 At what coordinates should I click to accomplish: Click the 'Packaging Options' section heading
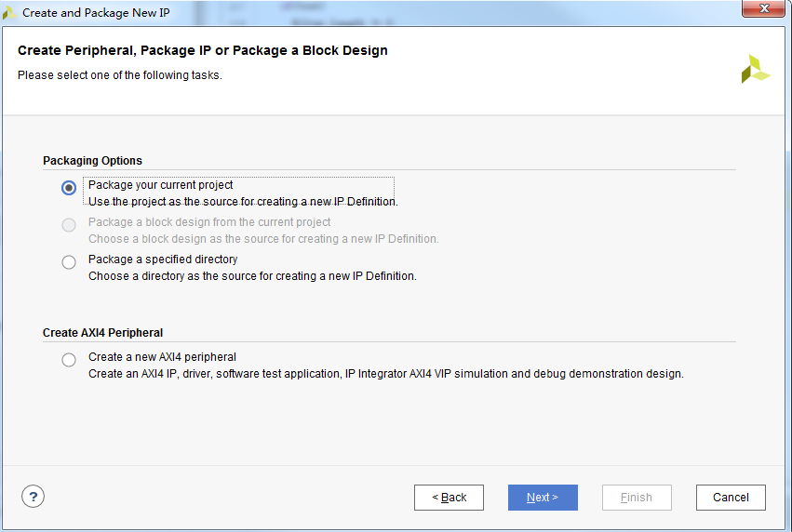[x=92, y=161]
